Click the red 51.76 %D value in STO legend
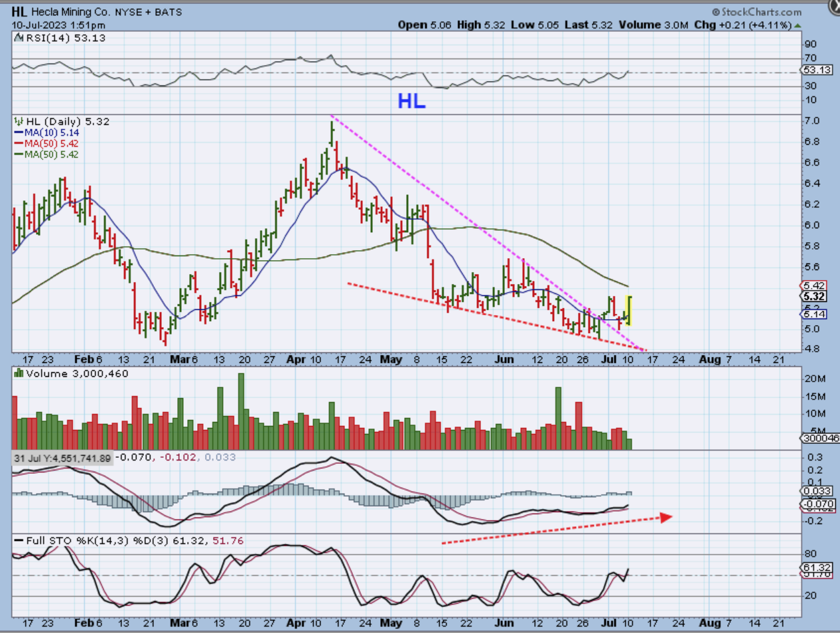 228,541
